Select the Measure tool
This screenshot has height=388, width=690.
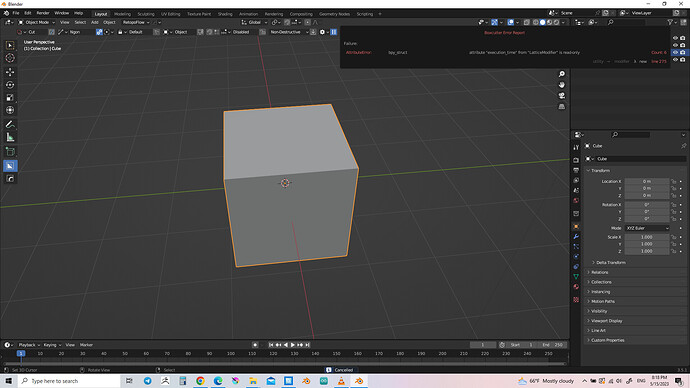click(x=10, y=138)
